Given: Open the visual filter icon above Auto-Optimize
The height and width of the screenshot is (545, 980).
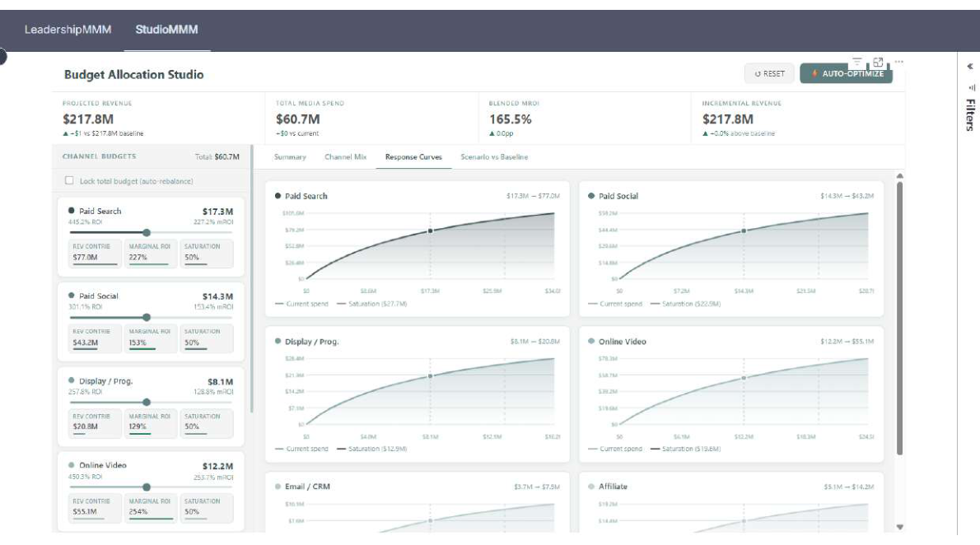Looking at the screenshot, I should coord(856,61).
